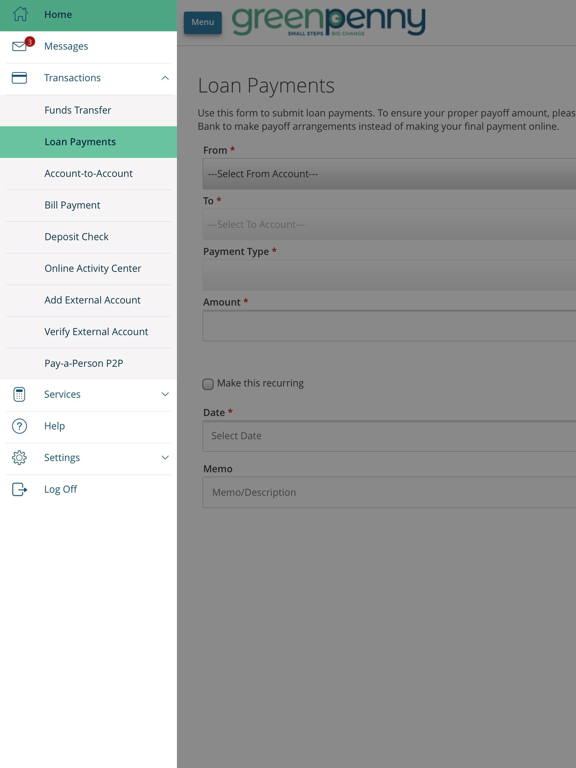Expand the Settings section chevron
576x768 pixels.
[165, 457]
